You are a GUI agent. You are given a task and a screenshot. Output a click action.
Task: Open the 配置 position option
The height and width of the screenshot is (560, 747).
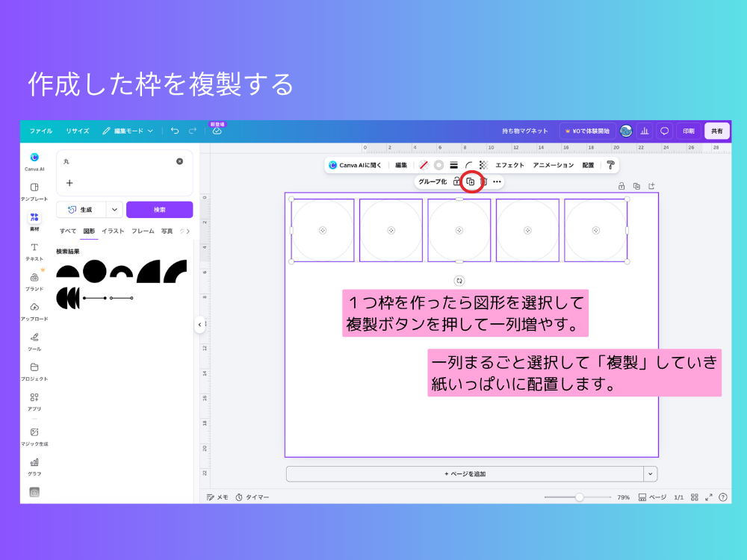pos(589,165)
